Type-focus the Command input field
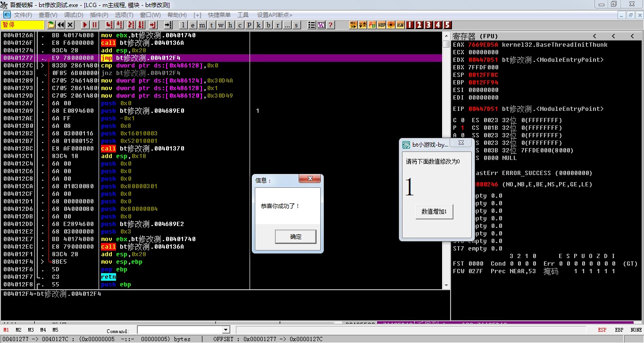The image size is (644, 343). [179, 330]
